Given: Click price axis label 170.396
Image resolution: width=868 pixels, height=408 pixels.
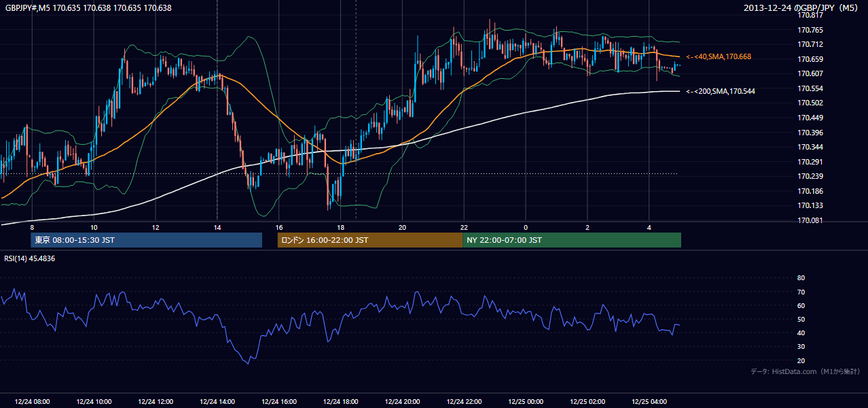Looking at the screenshot, I should [810, 133].
